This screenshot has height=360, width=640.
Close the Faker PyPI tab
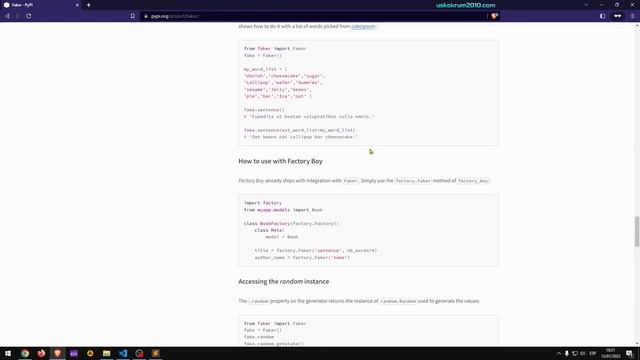(x=77, y=5)
